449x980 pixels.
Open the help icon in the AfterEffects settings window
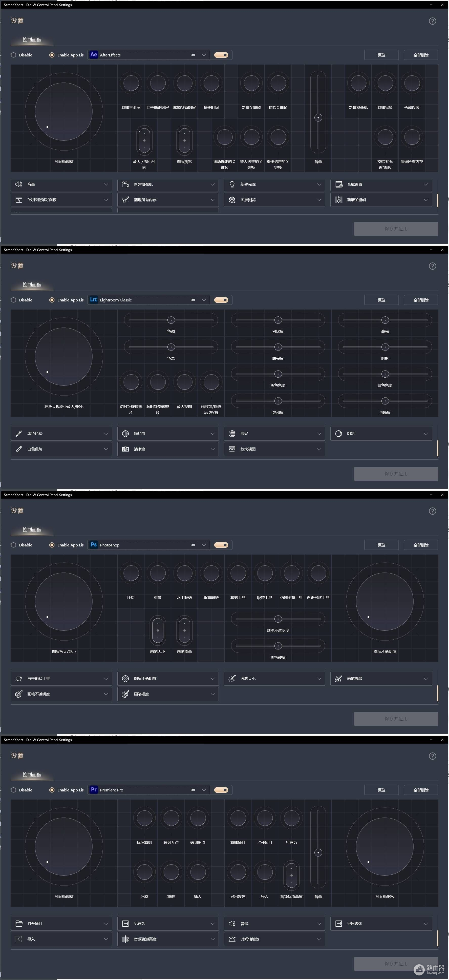[x=432, y=21]
